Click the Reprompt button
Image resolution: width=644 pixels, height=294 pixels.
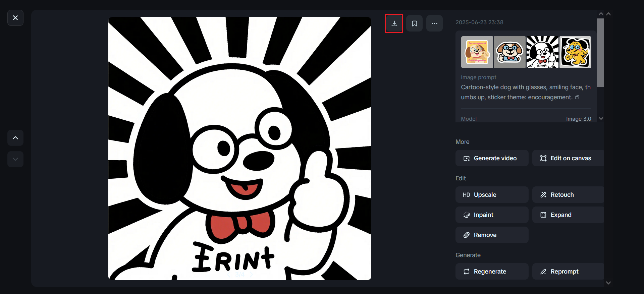click(x=568, y=272)
